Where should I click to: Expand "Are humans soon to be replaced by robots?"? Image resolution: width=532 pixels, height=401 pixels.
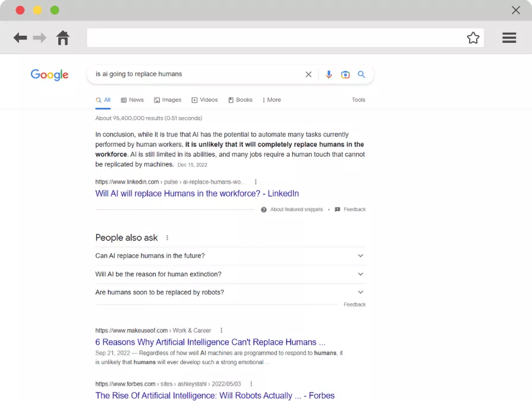coord(360,292)
